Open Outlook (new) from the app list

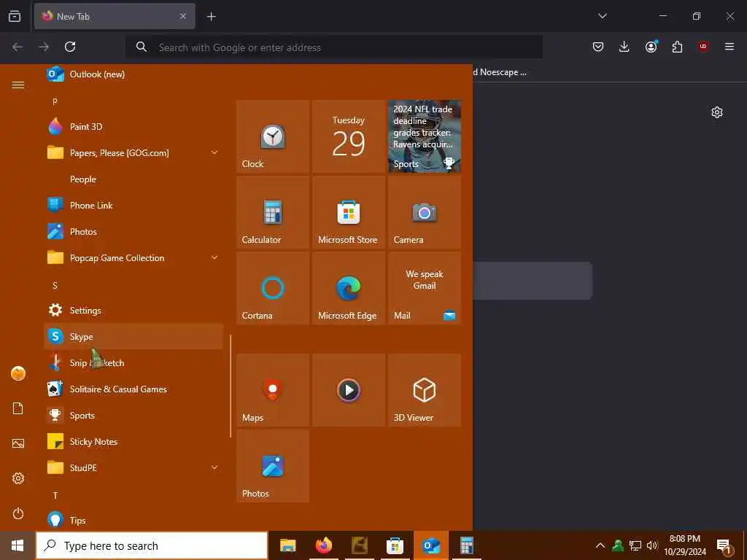(x=133, y=74)
